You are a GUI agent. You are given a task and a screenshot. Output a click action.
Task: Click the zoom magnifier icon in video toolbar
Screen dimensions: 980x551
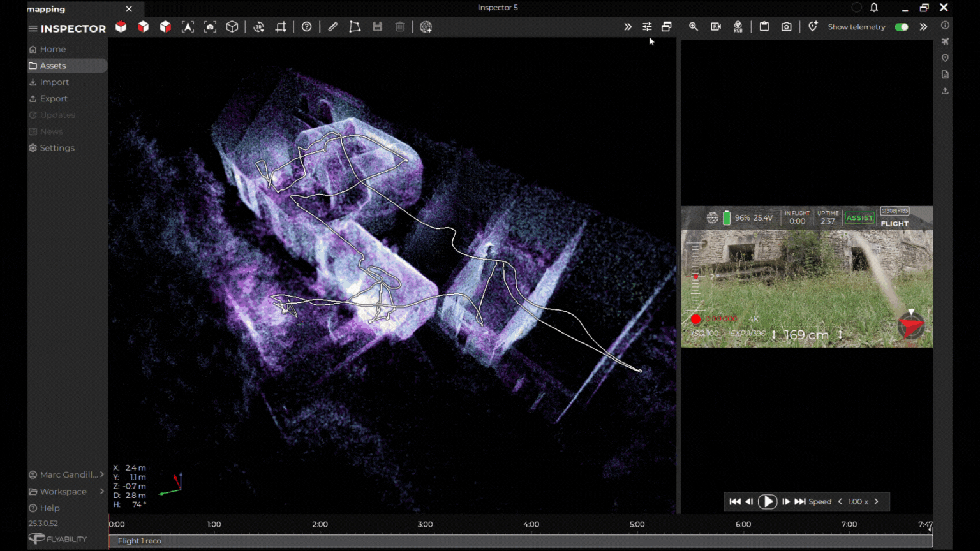pyautogui.click(x=693, y=27)
